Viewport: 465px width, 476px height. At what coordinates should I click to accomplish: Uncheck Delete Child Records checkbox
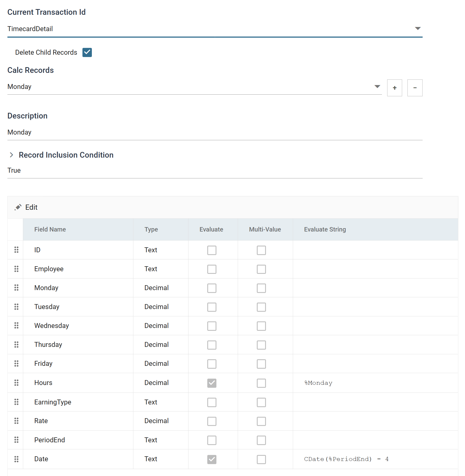[87, 52]
